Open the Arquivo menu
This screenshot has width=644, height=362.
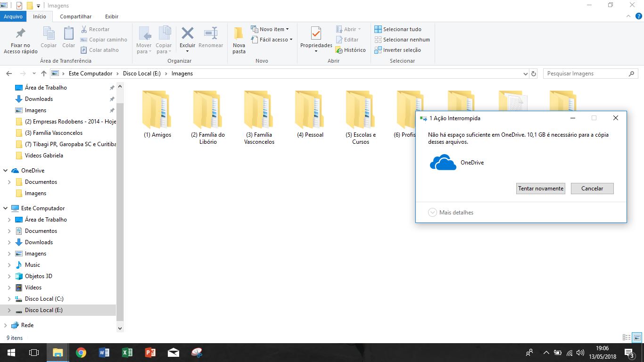click(13, 16)
